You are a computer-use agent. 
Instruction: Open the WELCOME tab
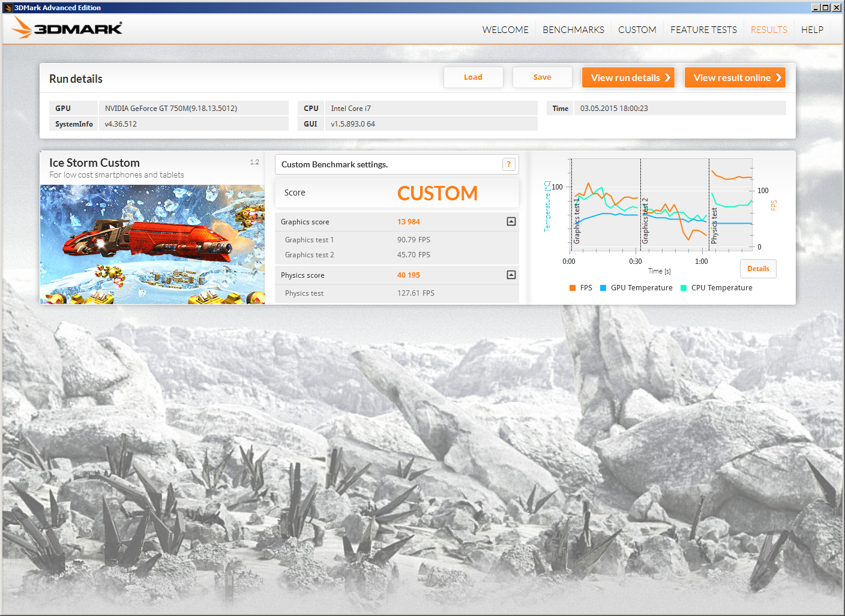pos(505,30)
